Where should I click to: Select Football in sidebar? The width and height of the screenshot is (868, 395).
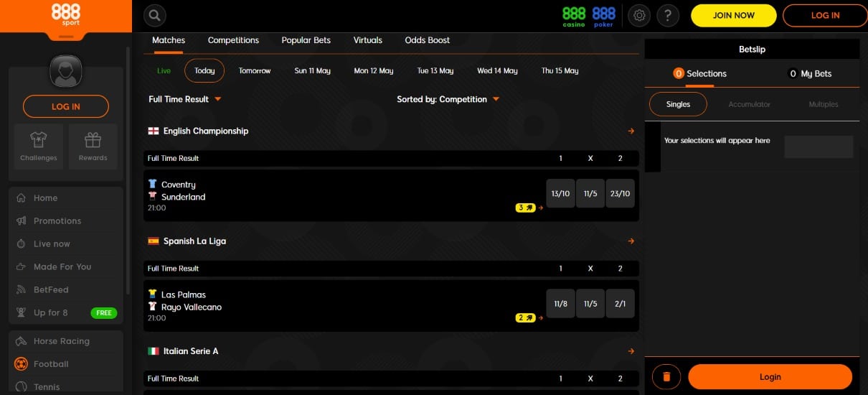(x=66, y=364)
